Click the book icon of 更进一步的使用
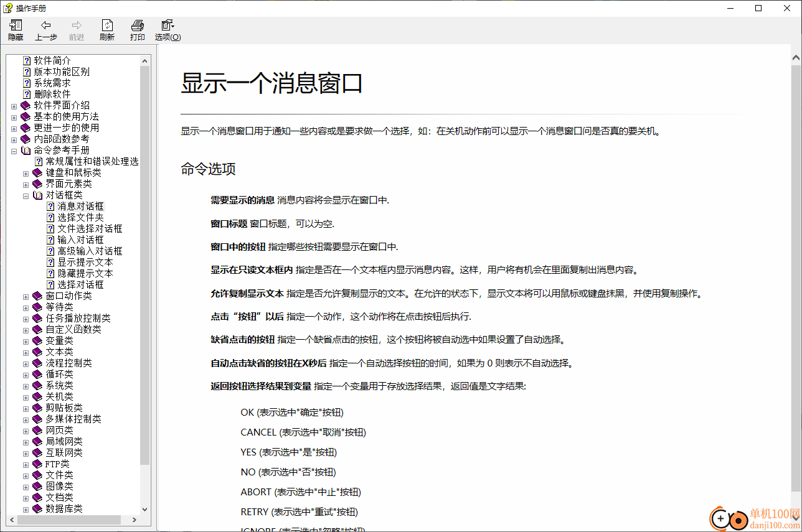The height and width of the screenshot is (532, 802). pyautogui.click(x=26, y=128)
